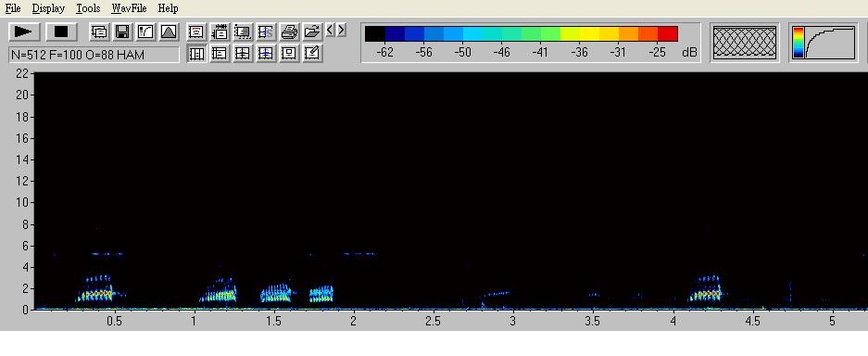This screenshot has height=356, width=868.
Task: Click the N=512 F=100 O=88 HAM field
Action: (94, 55)
